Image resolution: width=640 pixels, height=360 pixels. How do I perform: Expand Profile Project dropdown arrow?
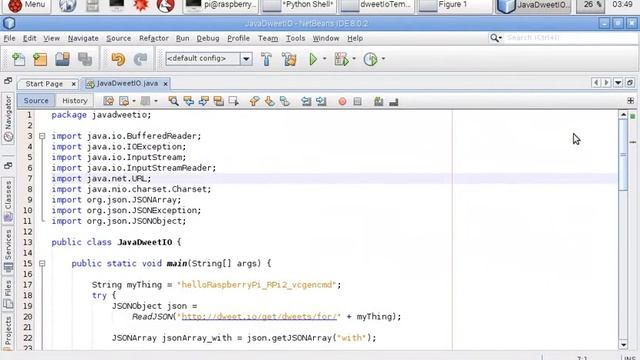[x=383, y=59]
